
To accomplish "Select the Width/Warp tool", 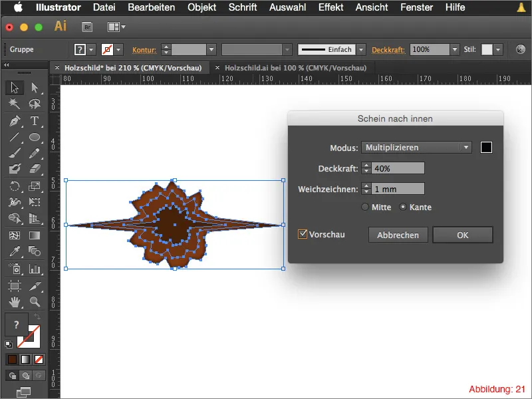I will [x=15, y=202].
